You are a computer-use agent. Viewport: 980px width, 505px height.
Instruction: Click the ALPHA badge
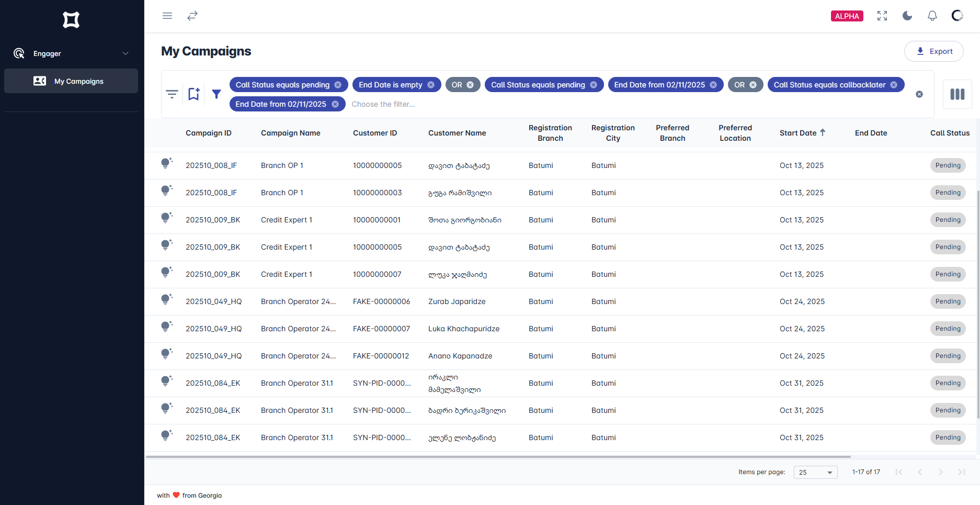point(847,16)
